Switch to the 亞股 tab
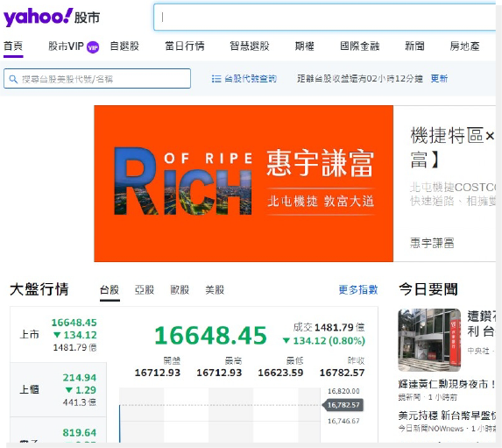Screen dimensions: 502x448 [x=145, y=290]
